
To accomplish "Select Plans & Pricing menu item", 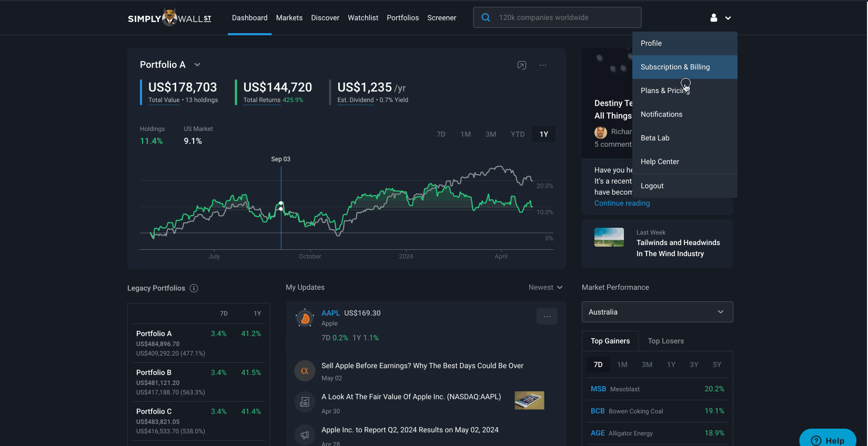I will click(x=685, y=90).
